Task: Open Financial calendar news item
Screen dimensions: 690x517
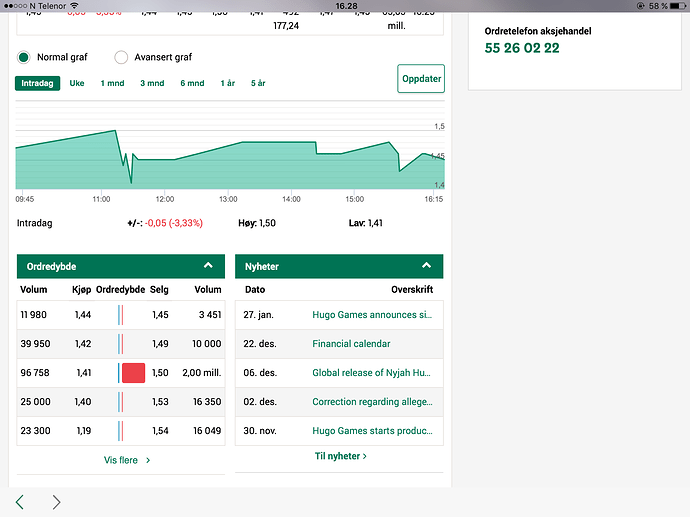Action: 351,344
